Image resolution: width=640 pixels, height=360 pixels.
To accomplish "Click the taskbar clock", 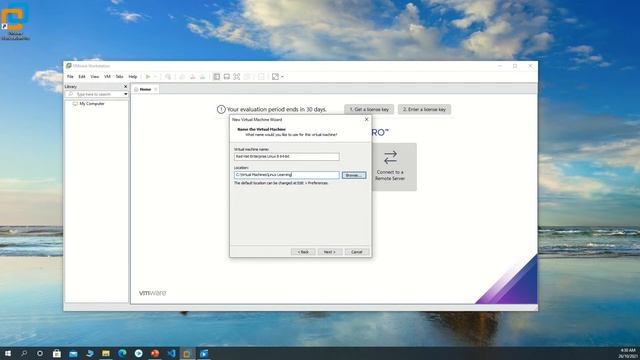I will point(628,353).
